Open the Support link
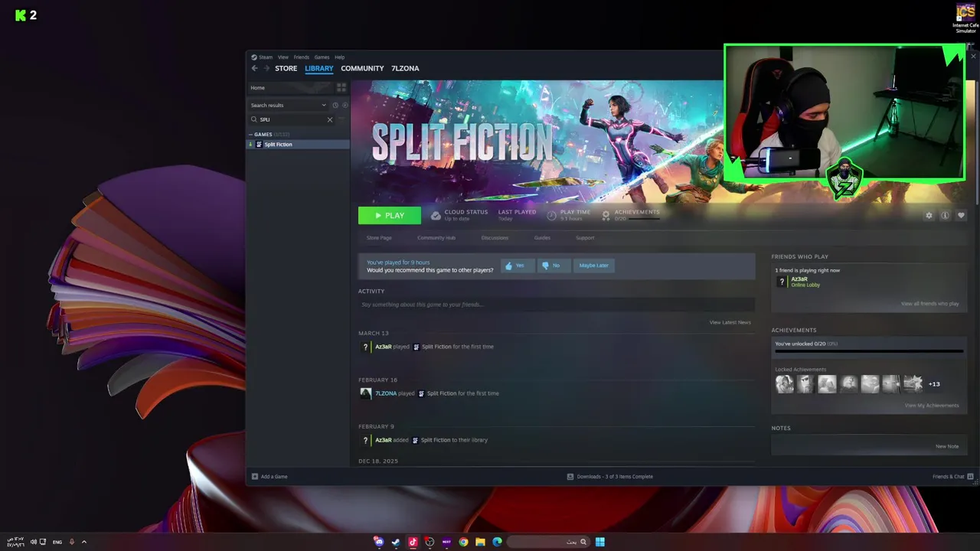The image size is (980, 551). pyautogui.click(x=585, y=238)
